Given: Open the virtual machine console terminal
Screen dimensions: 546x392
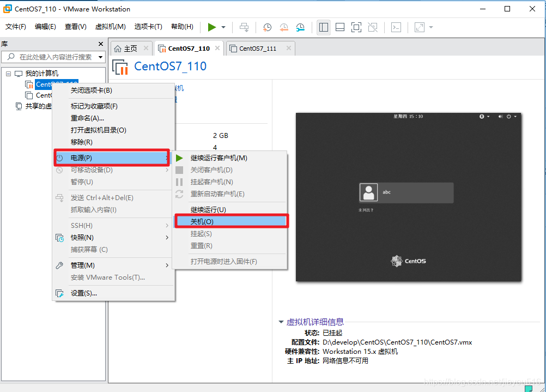Looking at the screenshot, I should [396, 27].
